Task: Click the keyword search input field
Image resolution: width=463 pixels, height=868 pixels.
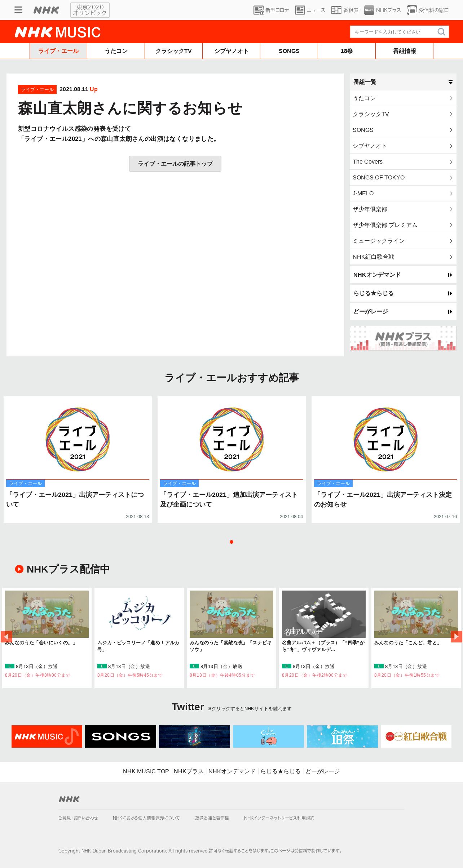Action: (x=393, y=32)
